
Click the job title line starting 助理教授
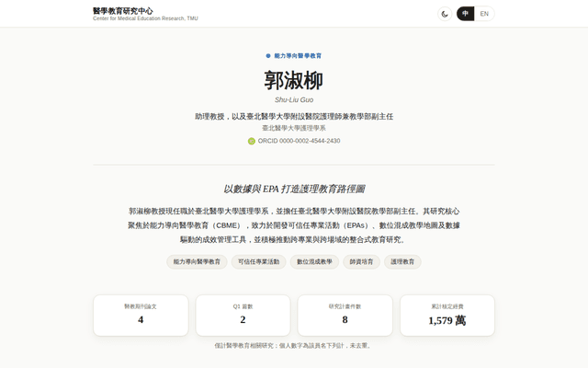pyautogui.click(x=294, y=117)
